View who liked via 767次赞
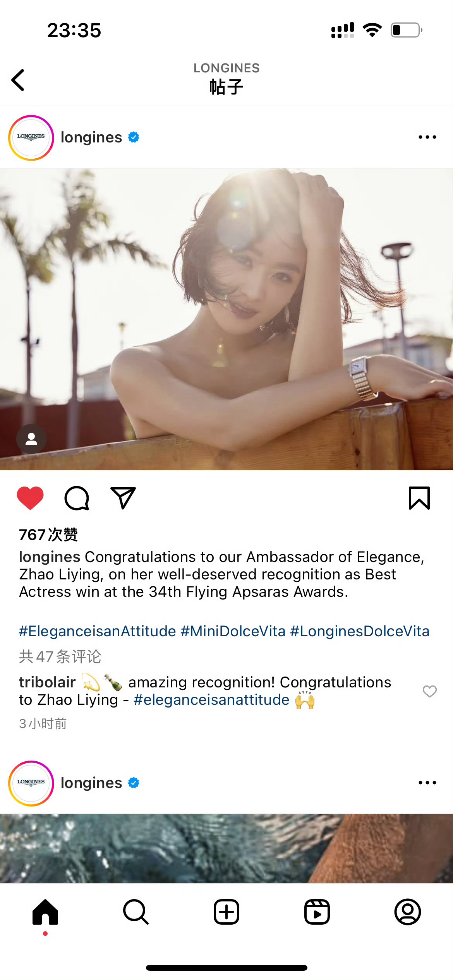 [48, 535]
